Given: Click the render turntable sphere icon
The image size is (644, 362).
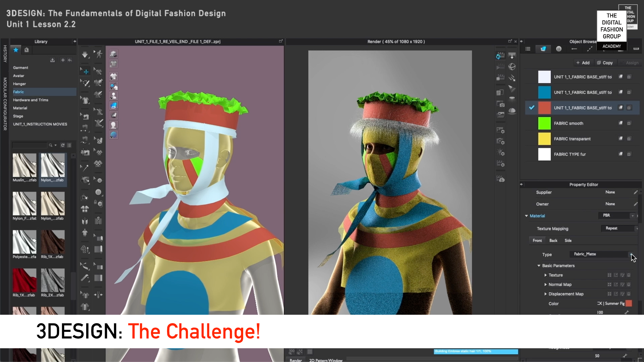Looking at the screenshot, I should point(512,67).
